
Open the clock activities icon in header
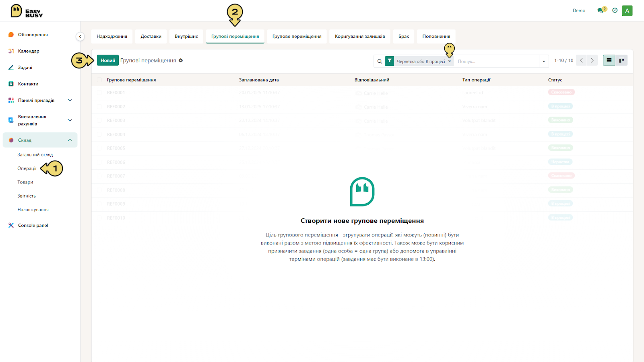pos(615,10)
